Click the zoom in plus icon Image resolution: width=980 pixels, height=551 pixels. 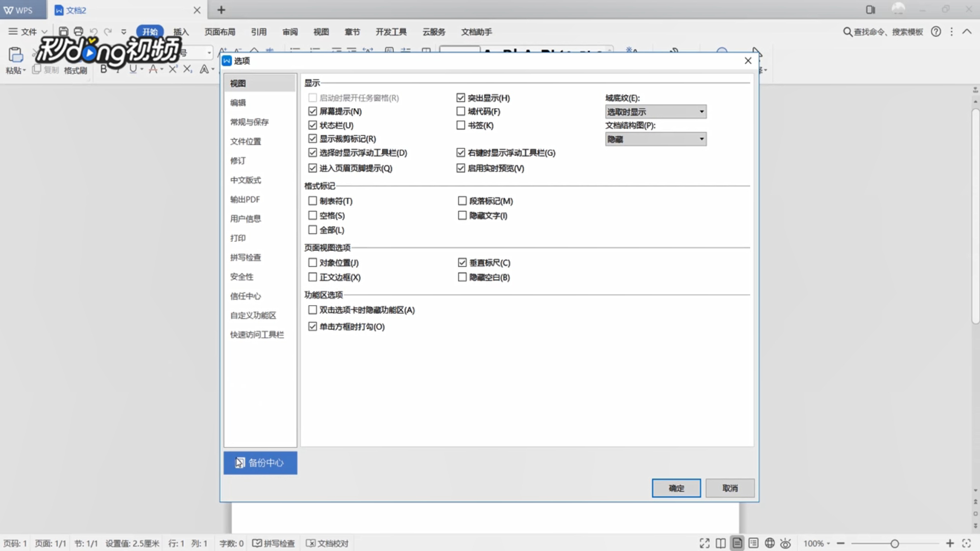950,543
